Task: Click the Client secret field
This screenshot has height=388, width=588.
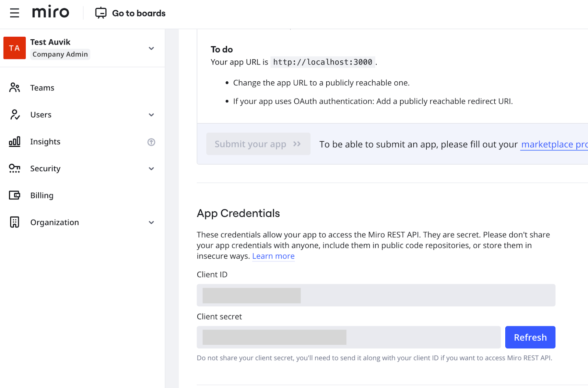Action: pyautogui.click(x=348, y=337)
